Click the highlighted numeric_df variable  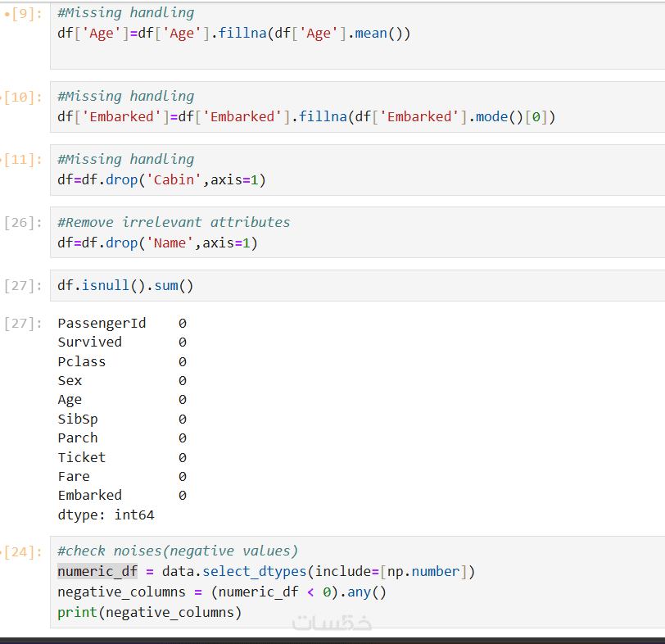[x=97, y=572]
